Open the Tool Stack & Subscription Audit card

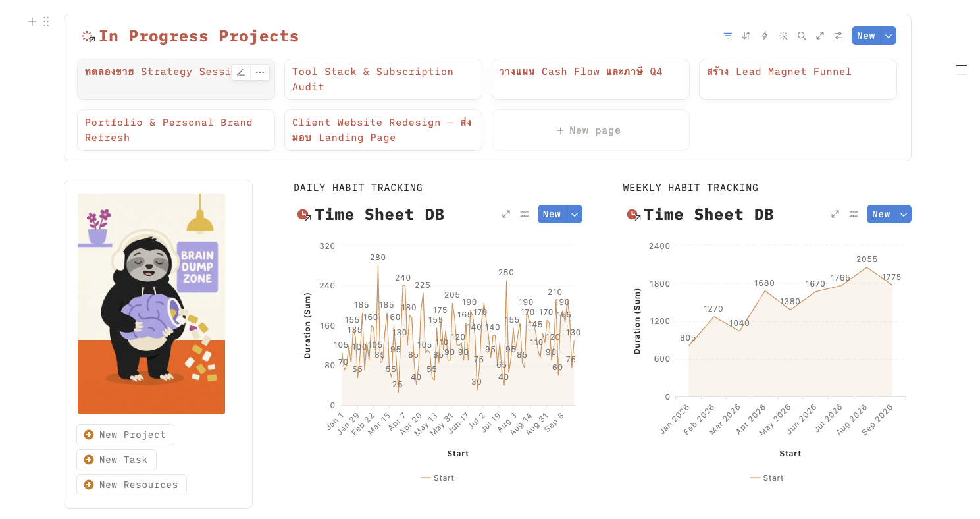[x=383, y=80]
